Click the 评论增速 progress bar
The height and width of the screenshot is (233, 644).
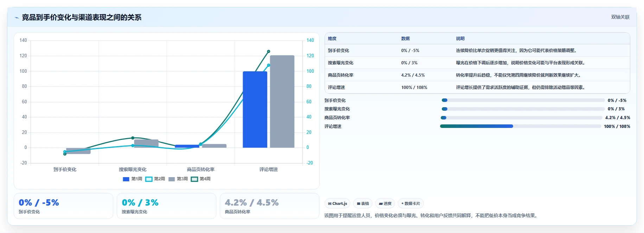click(x=521, y=126)
